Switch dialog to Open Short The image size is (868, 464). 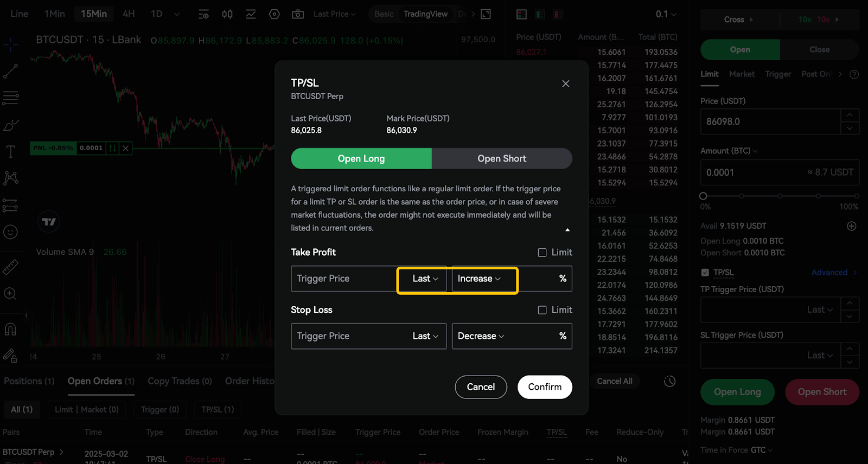[502, 158]
